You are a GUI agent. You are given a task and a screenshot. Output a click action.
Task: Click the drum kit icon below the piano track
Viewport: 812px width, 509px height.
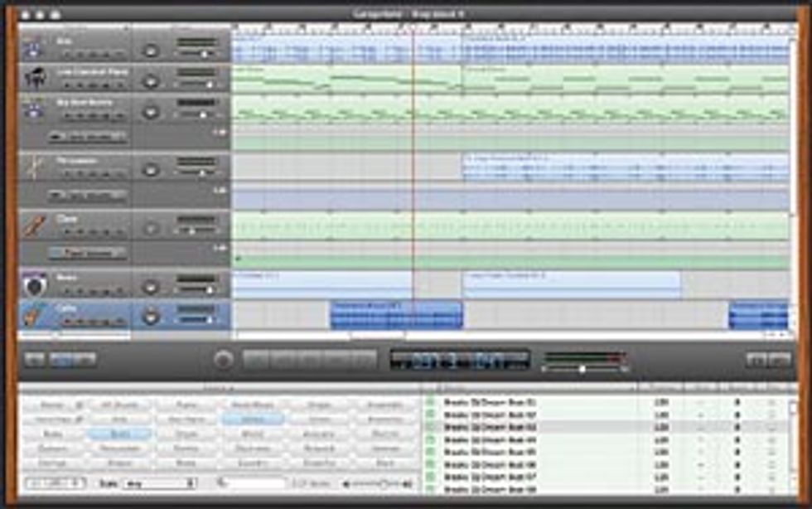pyautogui.click(x=34, y=109)
